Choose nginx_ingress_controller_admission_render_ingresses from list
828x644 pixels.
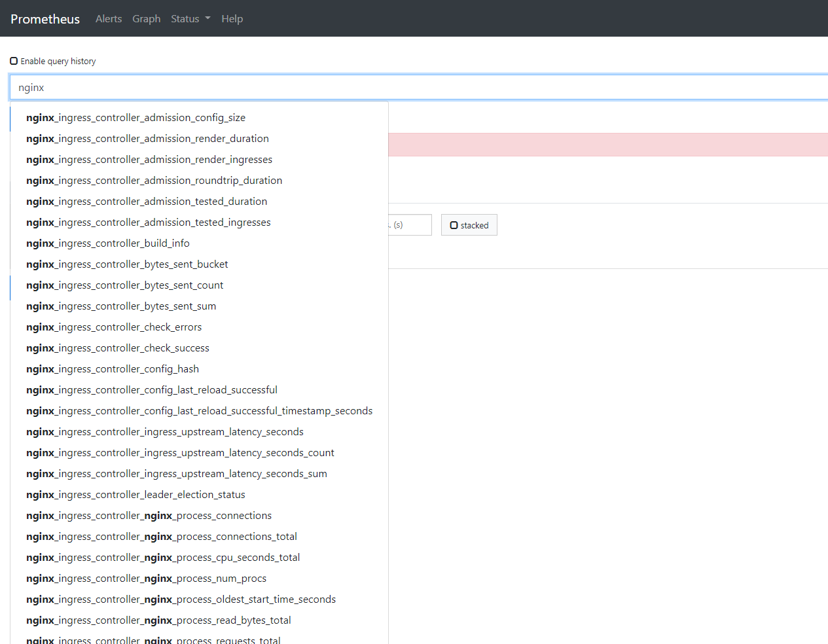200,160
